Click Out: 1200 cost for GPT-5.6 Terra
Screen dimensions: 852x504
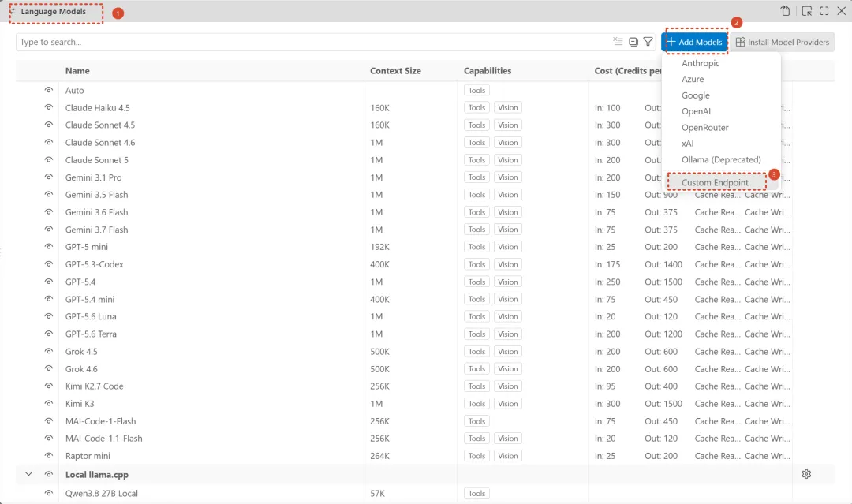(x=663, y=334)
